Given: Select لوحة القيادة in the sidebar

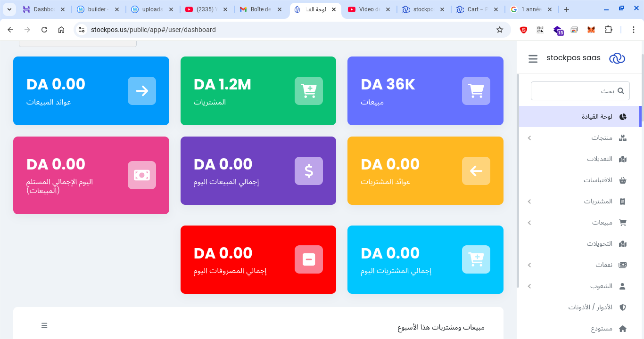Looking at the screenshot, I should pos(597,117).
